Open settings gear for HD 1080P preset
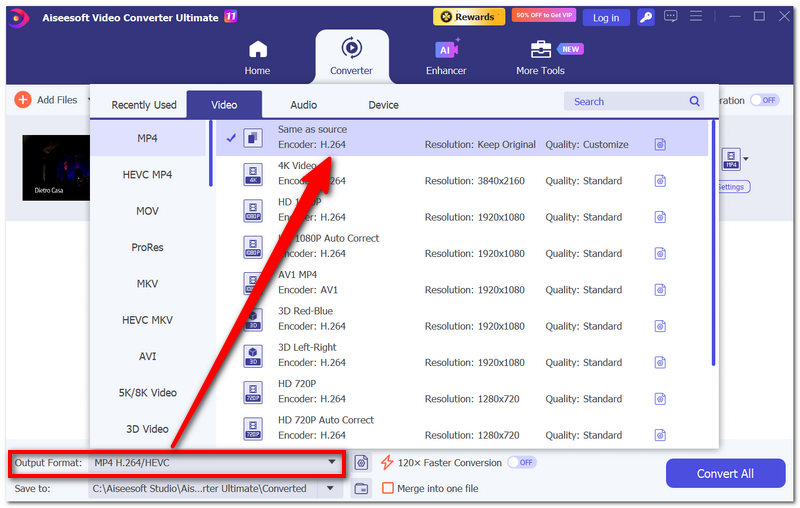 coord(660,217)
